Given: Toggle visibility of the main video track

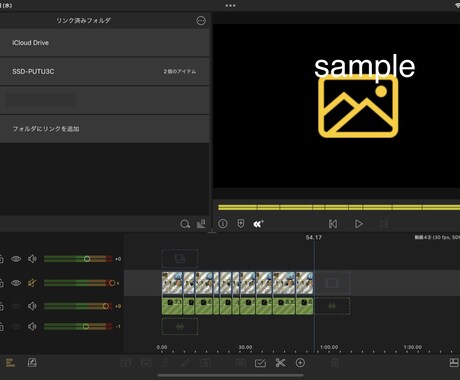Looking at the screenshot, I should point(16,283).
